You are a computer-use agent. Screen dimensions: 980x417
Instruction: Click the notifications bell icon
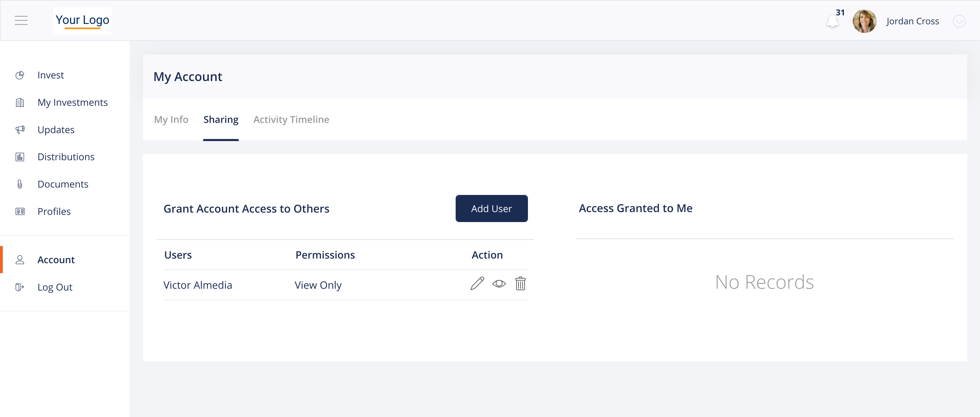(832, 21)
